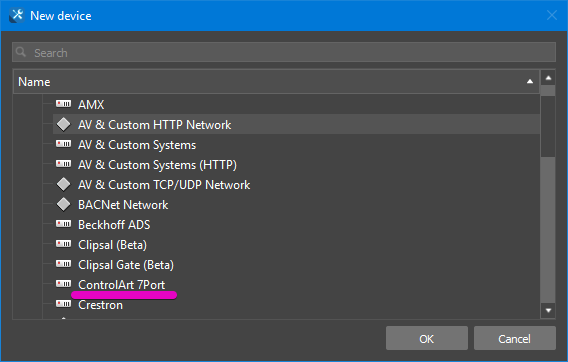Choose BACNet Network from the list

coord(123,205)
